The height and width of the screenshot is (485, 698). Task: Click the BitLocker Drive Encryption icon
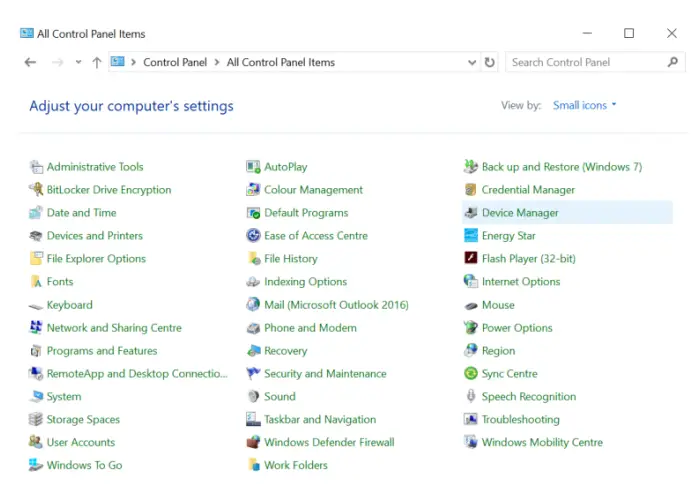click(36, 190)
